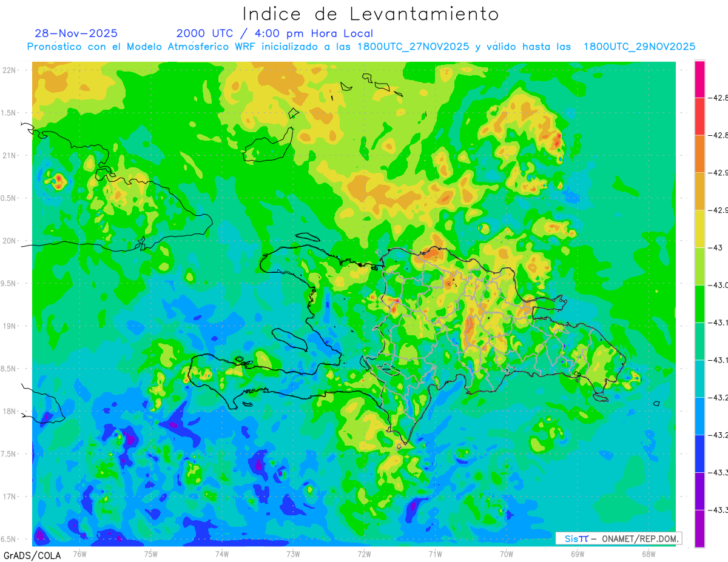Viewport: 728px width, 562px height.
Task: Click the WRF forecast initialization subtitle line
Action: (x=362, y=47)
